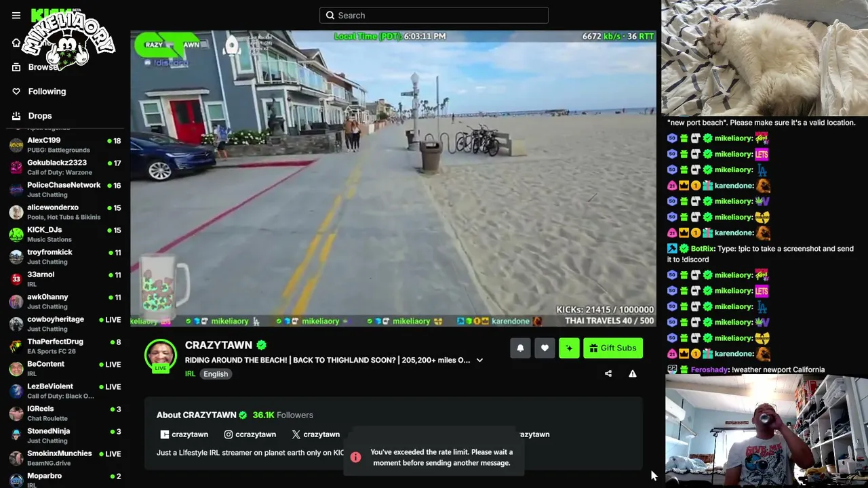Click the CRAZYTAWN channel name heading
The image size is (868, 488).
[218, 345]
